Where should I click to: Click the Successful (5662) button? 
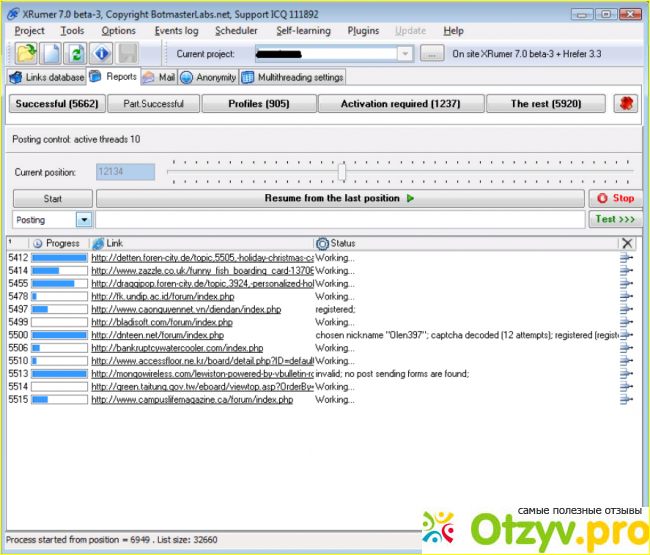point(57,104)
